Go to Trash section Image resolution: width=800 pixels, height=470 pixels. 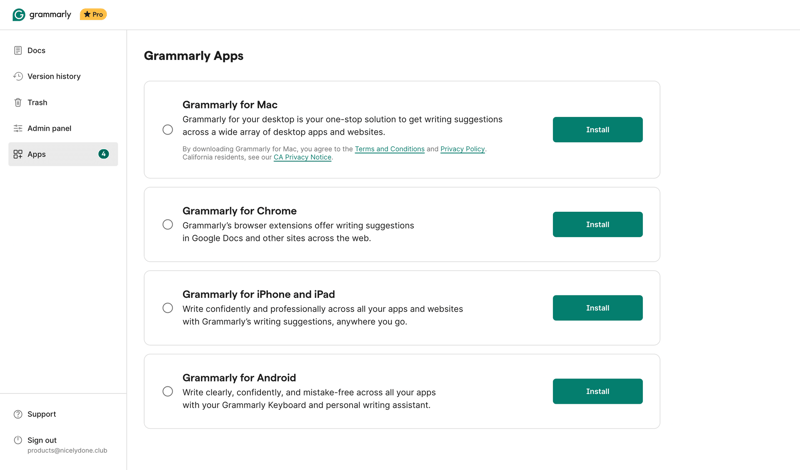pos(63,102)
